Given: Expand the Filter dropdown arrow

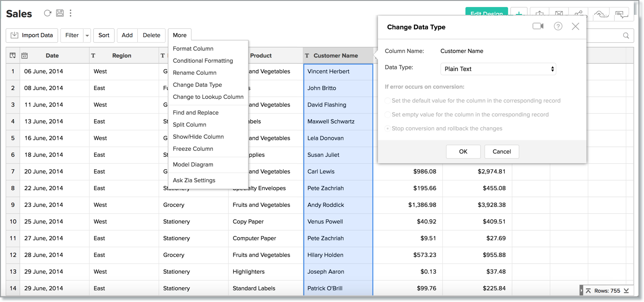Looking at the screenshot, I should tap(87, 35).
